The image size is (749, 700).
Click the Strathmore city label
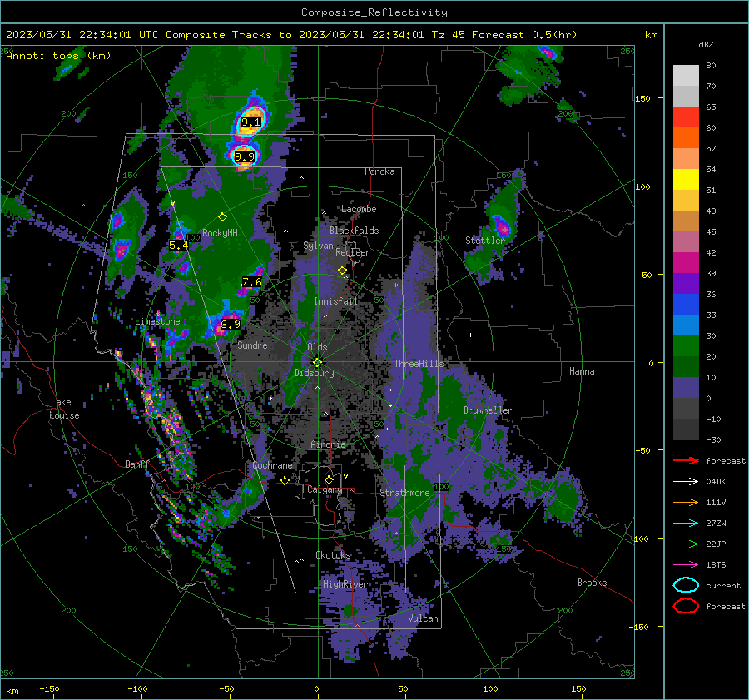(x=404, y=493)
